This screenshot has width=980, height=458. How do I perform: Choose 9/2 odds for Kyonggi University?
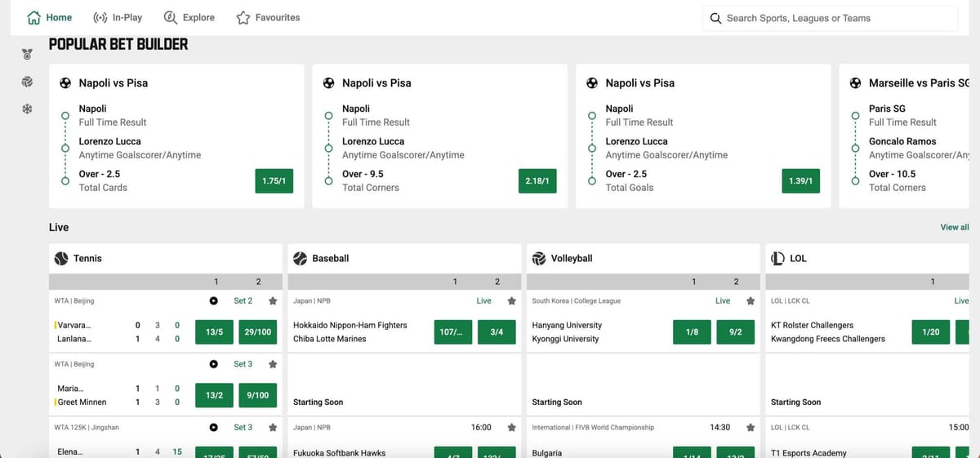(735, 332)
